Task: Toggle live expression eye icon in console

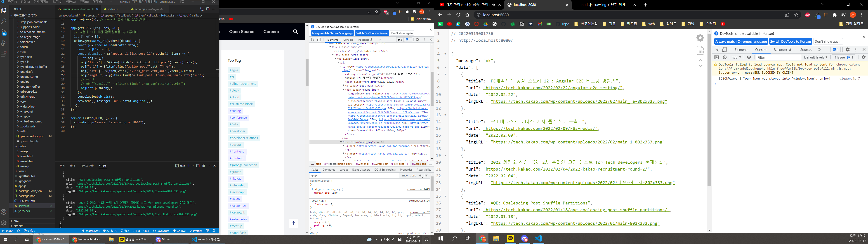Action: [749, 57]
